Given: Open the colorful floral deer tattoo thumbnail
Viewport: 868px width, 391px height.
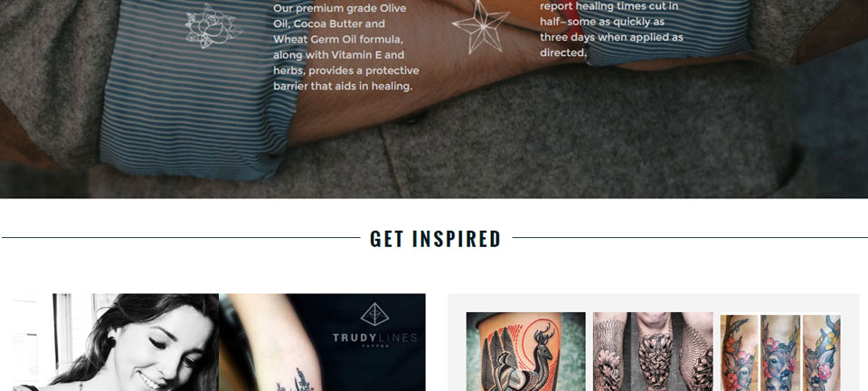Looking at the screenshot, I should (780, 353).
